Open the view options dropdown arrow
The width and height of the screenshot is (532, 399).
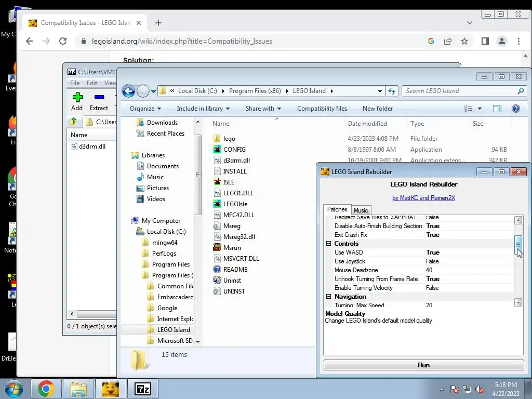click(480, 109)
